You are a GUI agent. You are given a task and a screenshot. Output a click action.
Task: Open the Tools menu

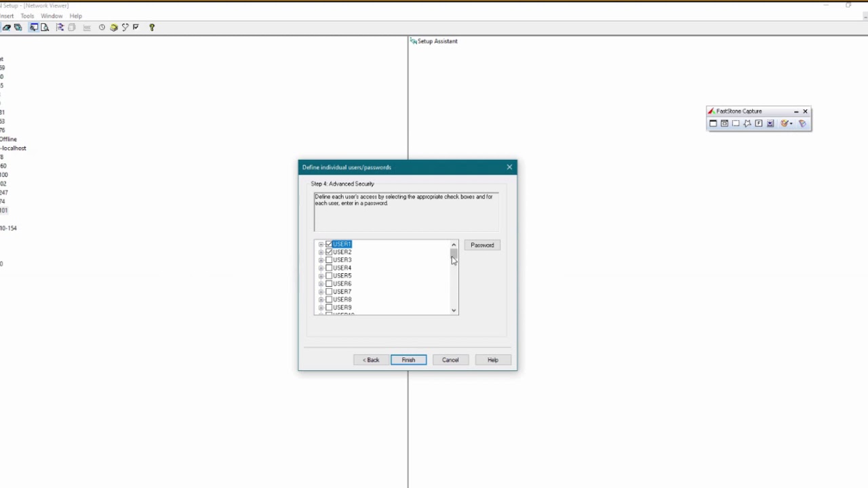[27, 16]
